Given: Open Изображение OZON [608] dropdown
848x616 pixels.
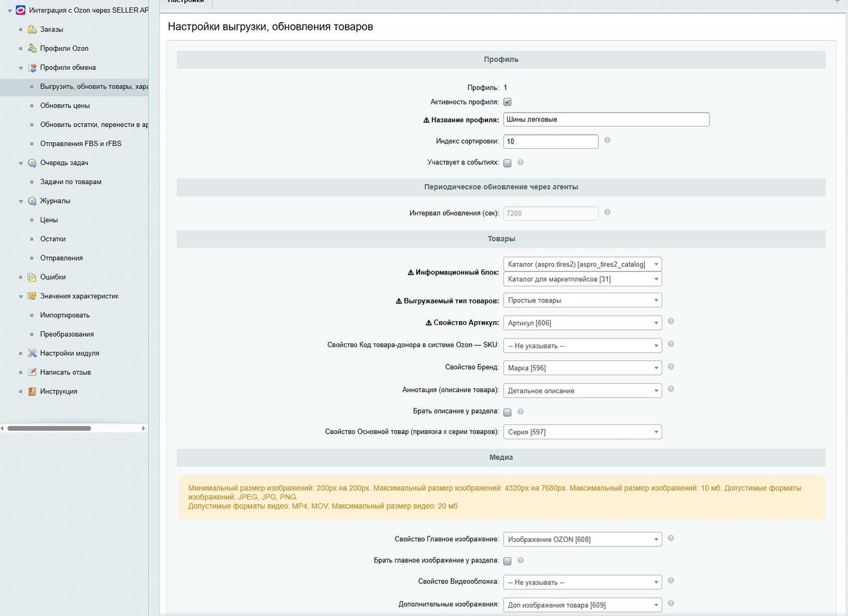Looking at the screenshot, I should coord(583,539).
